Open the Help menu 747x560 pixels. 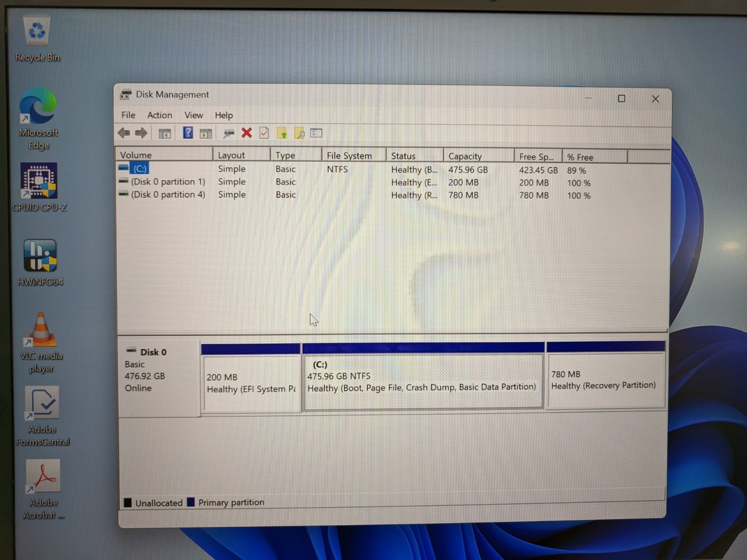[224, 115]
